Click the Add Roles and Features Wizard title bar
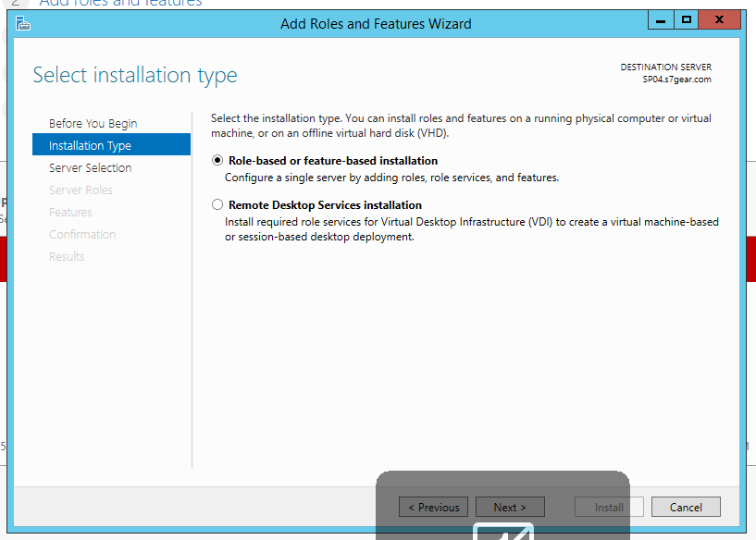 point(376,24)
